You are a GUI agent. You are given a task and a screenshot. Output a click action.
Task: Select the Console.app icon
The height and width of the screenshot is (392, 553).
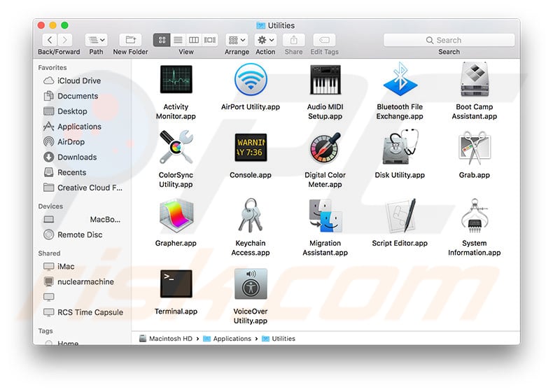pyautogui.click(x=251, y=147)
